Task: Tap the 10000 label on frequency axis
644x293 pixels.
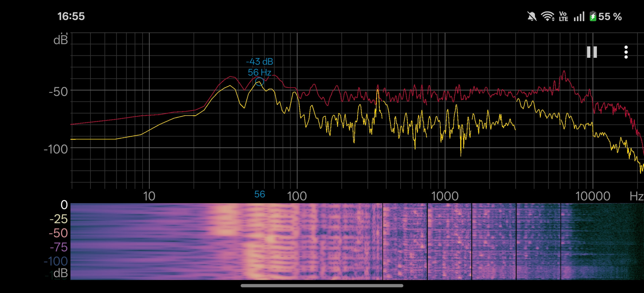Action: click(x=593, y=196)
